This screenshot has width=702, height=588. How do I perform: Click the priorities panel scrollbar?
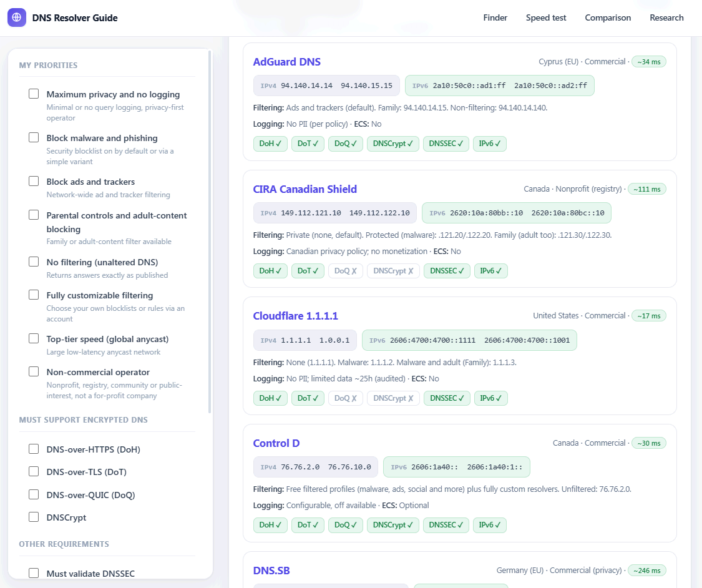click(x=210, y=232)
